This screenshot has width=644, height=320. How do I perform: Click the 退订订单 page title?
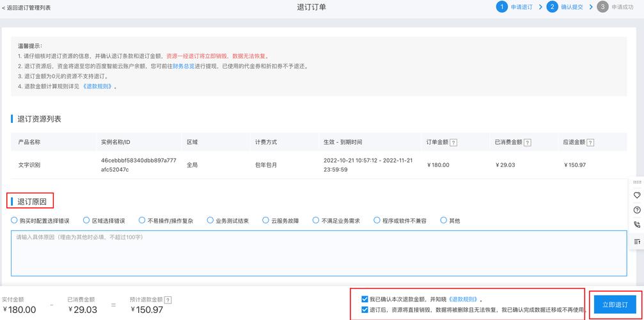(311, 8)
